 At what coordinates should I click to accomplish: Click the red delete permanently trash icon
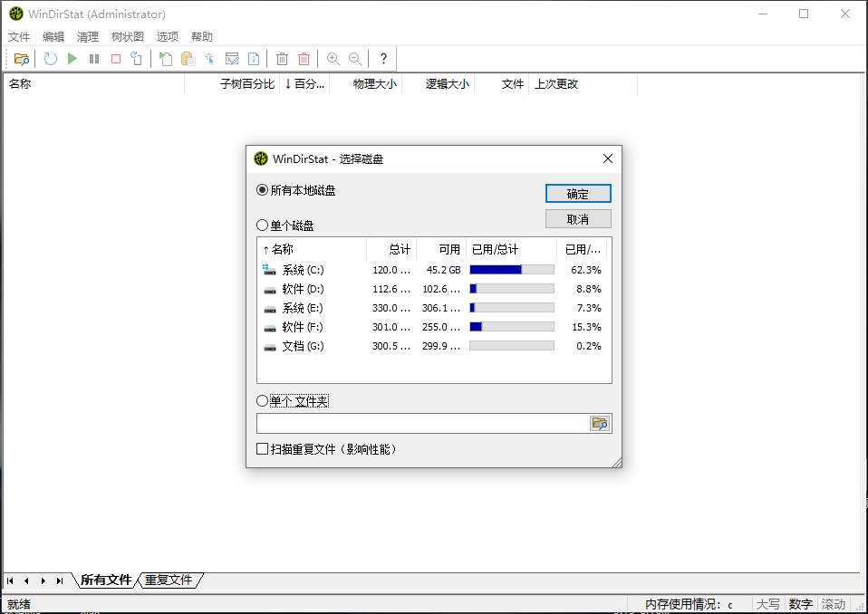304,59
